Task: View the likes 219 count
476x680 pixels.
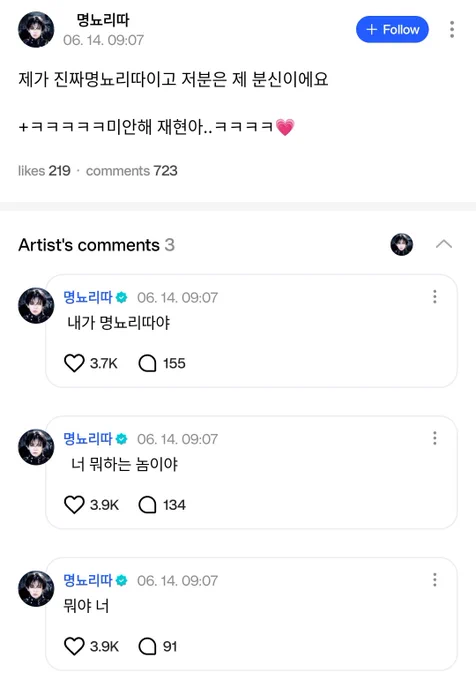Action: [x=44, y=171]
